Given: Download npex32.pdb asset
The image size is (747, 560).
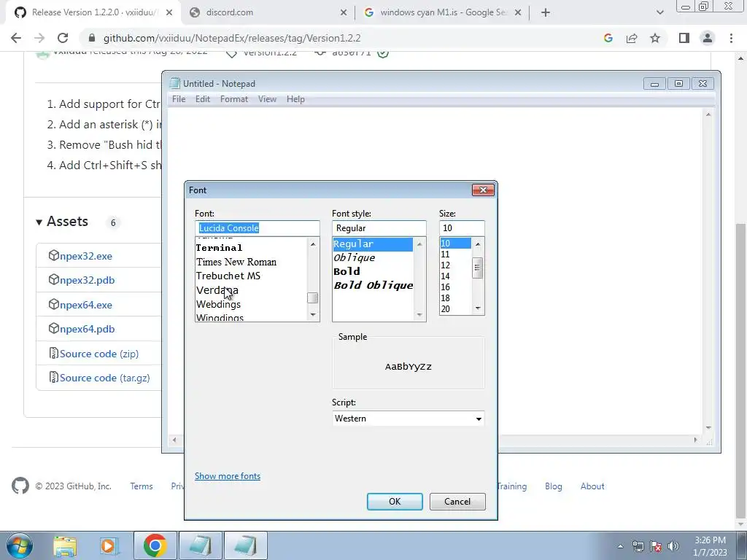Looking at the screenshot, I should point(88,280).
